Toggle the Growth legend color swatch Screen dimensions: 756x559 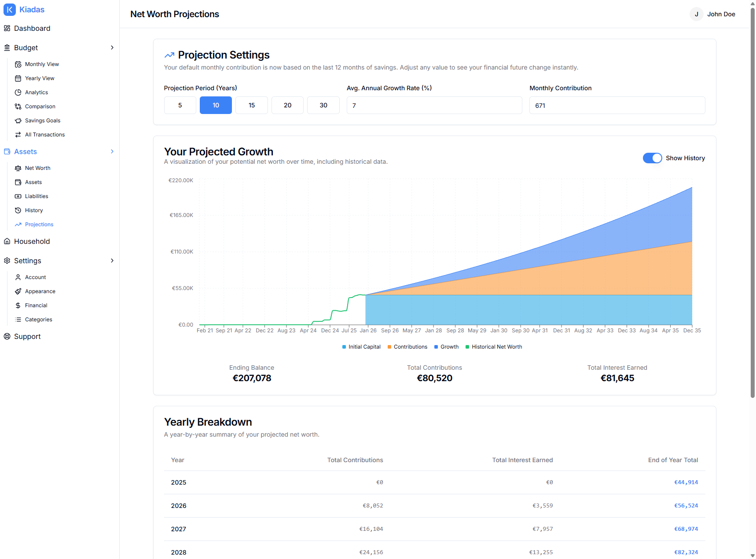tap(436, 347)
